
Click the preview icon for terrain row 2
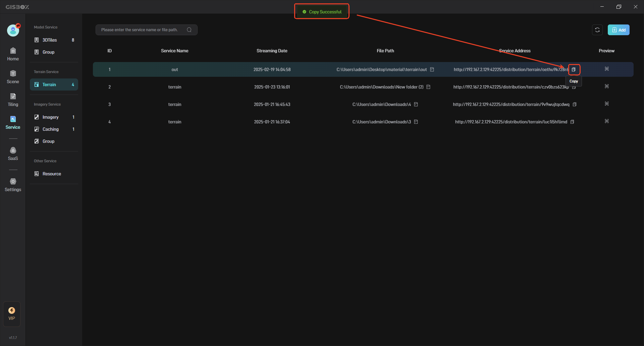pos(606,86)
